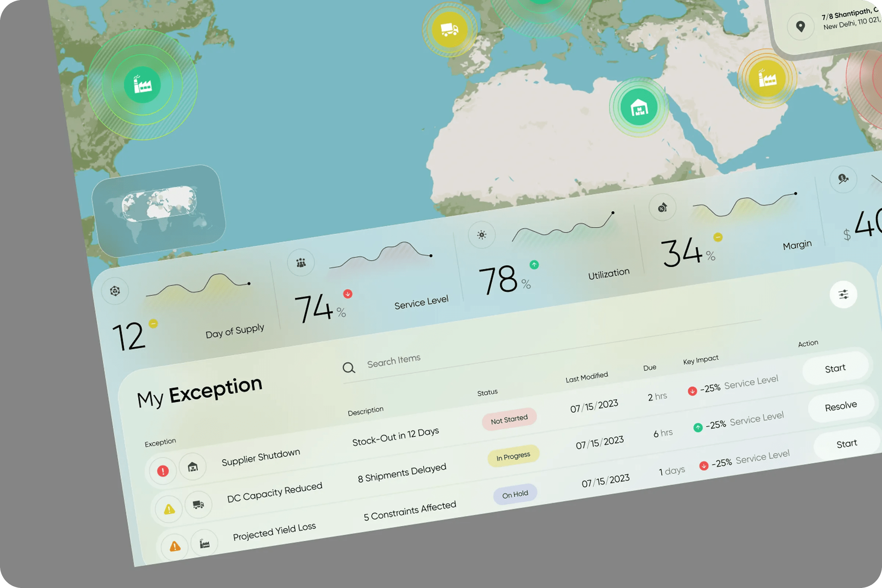Select the green warehouse marker in Africa

coord(639,107)
